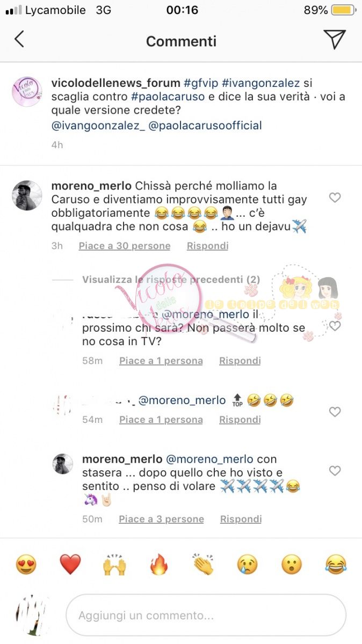This screenshot has height=644, width=362.
Task: Insert the laughing tears emoji reaction
Action: [336, 565]
